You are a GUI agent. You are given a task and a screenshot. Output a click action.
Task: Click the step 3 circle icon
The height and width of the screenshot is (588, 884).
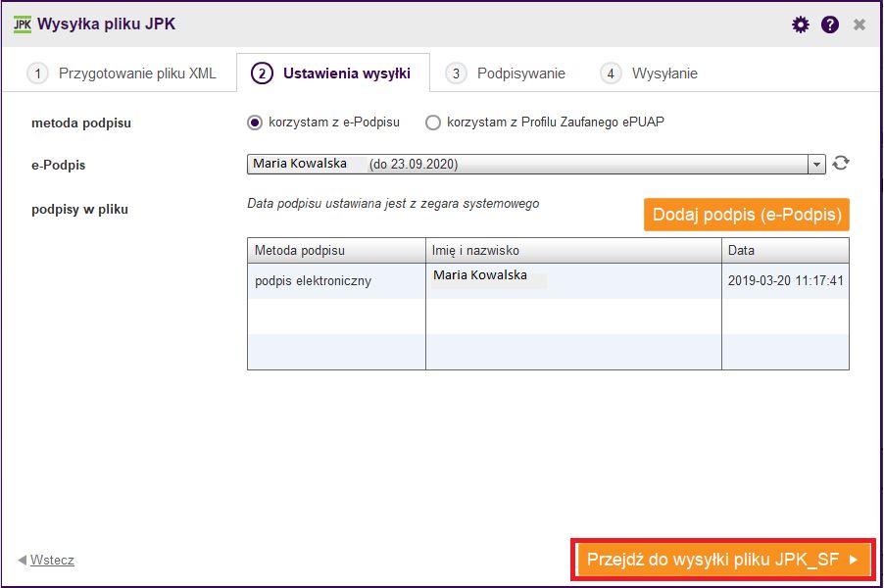pyautogui.click(x=456, y=73)
